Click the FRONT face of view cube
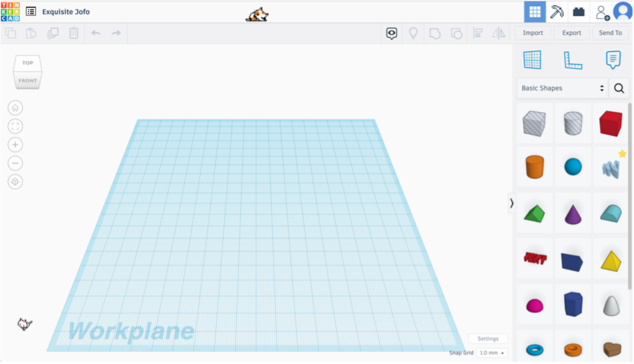 coord(27,80)
